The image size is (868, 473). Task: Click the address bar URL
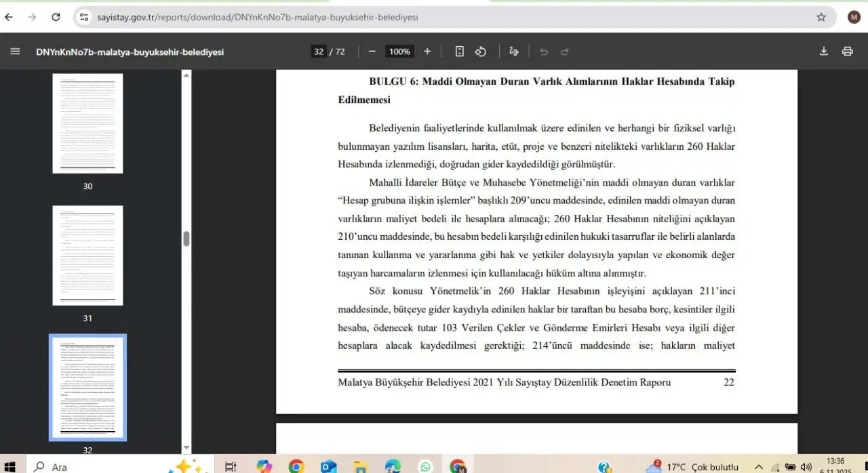coord(258,17)
